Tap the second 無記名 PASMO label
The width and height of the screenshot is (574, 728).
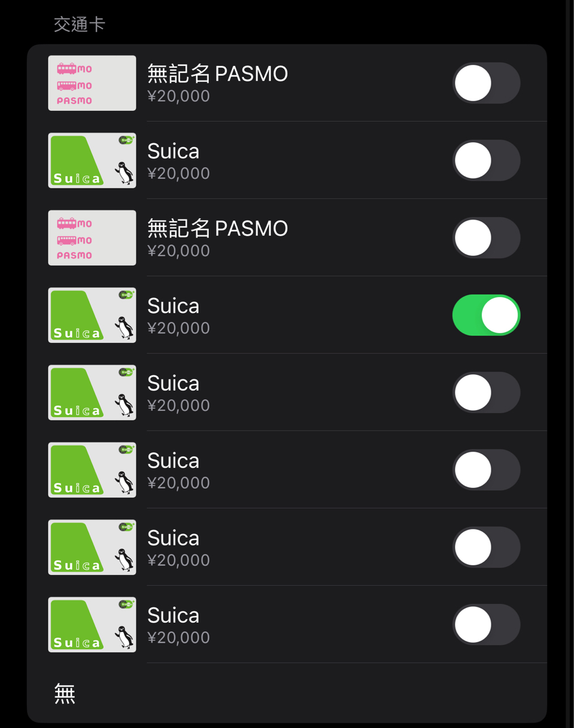pyautogui.click(x=218, y=229)
